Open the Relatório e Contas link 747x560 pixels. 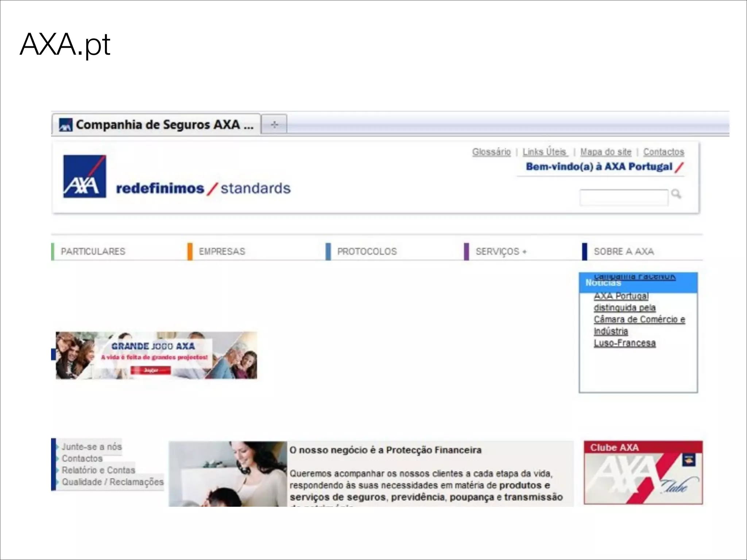coord(98,470)
